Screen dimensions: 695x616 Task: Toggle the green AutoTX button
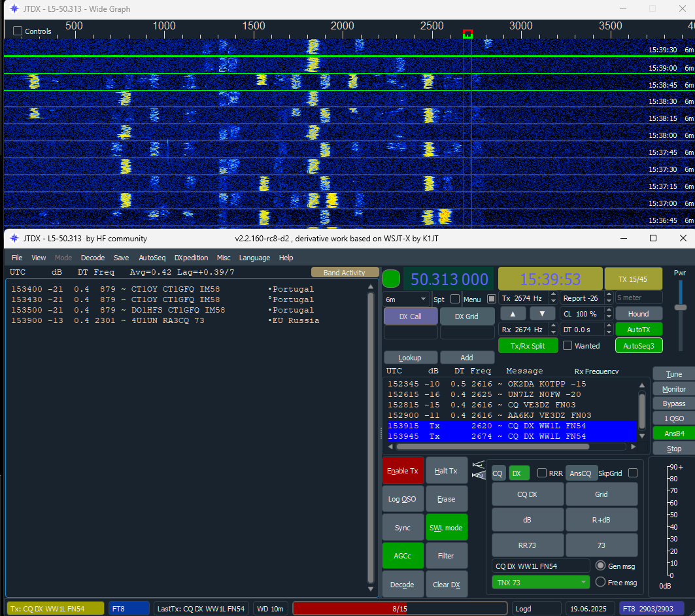pyautogui.click(x=638, y=330)
